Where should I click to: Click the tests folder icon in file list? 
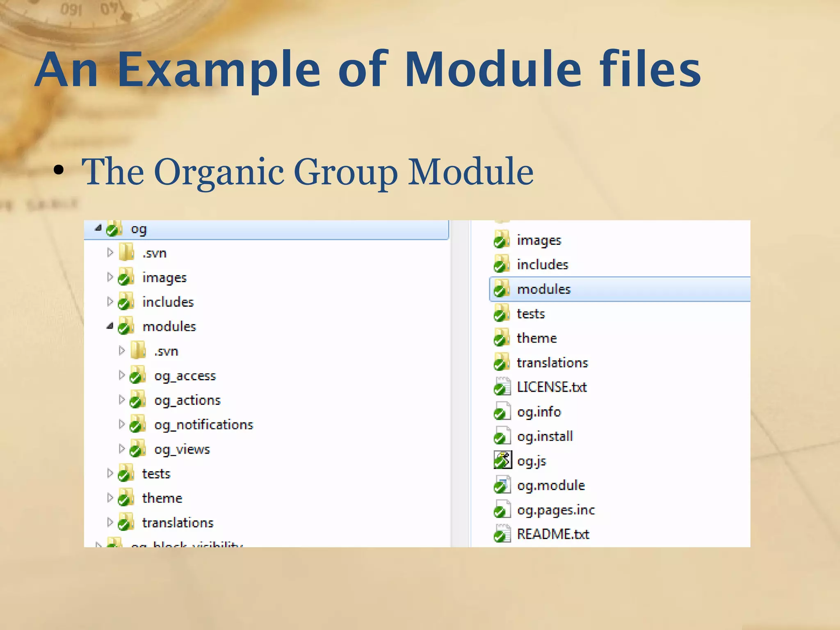(x=502, y=313)
